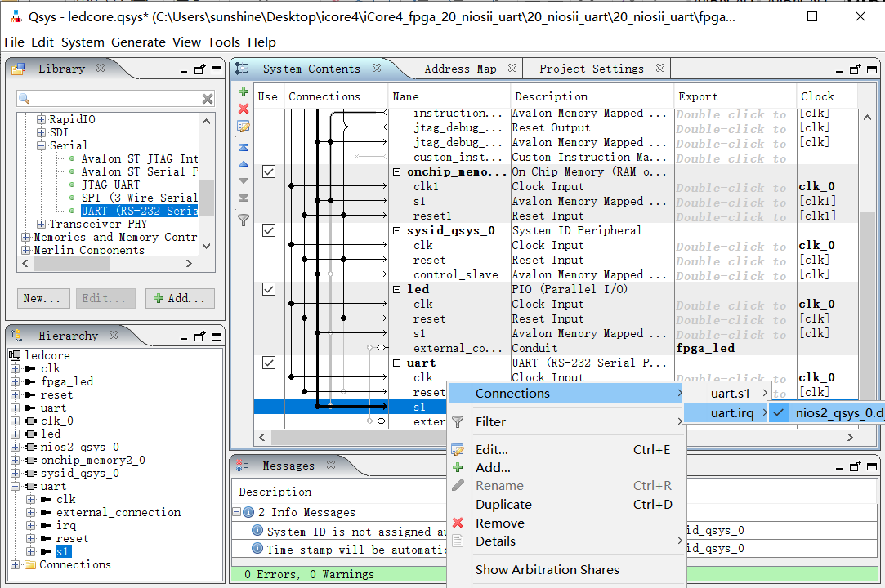
Task: Expand the nios2_qsys_0 hierarchy node
Action: pyautogui.click(x=16, y=448)
